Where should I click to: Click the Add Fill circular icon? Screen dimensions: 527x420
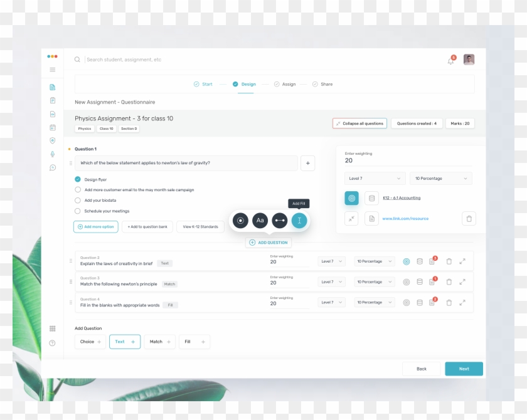click(x=299, y=221)
